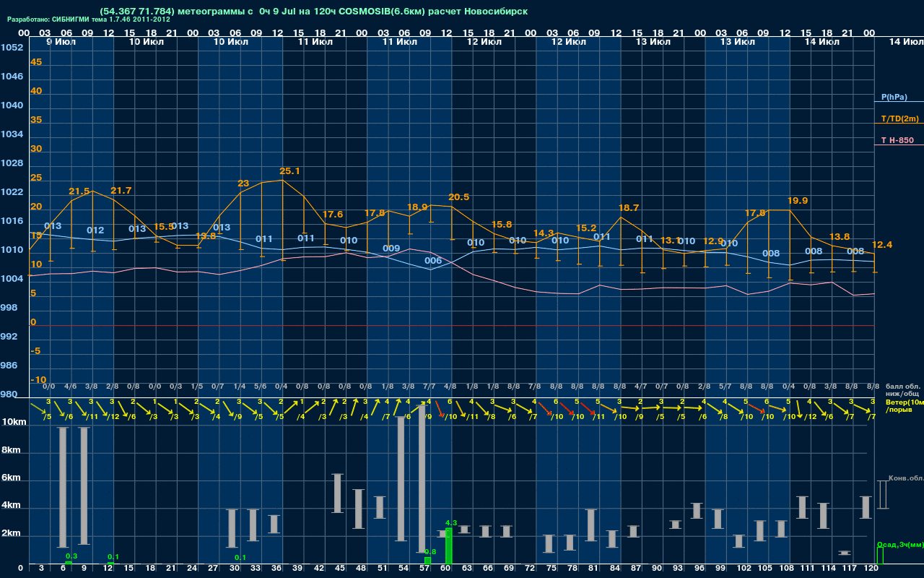Click the 'Осад,3ч(мм)' legend label
Viewport: 924px width, 578px height.
[900, 544]
